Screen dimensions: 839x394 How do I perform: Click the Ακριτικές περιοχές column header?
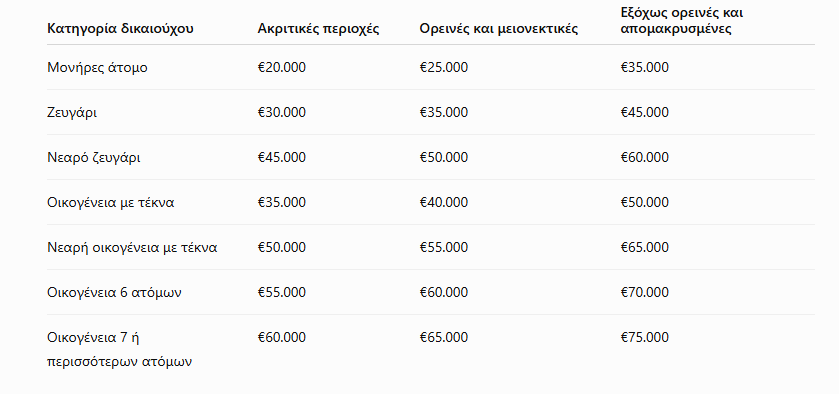(x=318, y=29)
